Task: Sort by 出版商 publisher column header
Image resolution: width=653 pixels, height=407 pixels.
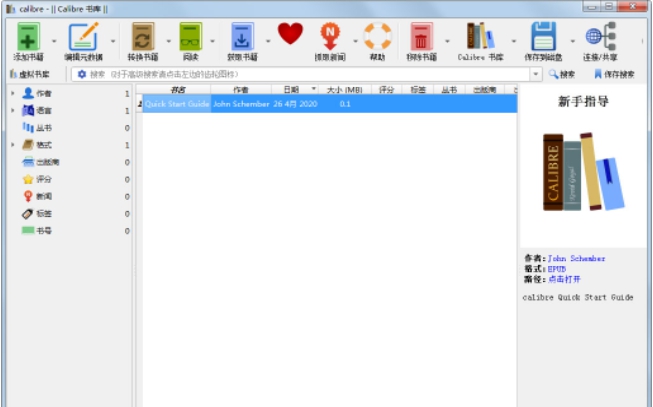Action: [x=485, y=90]
